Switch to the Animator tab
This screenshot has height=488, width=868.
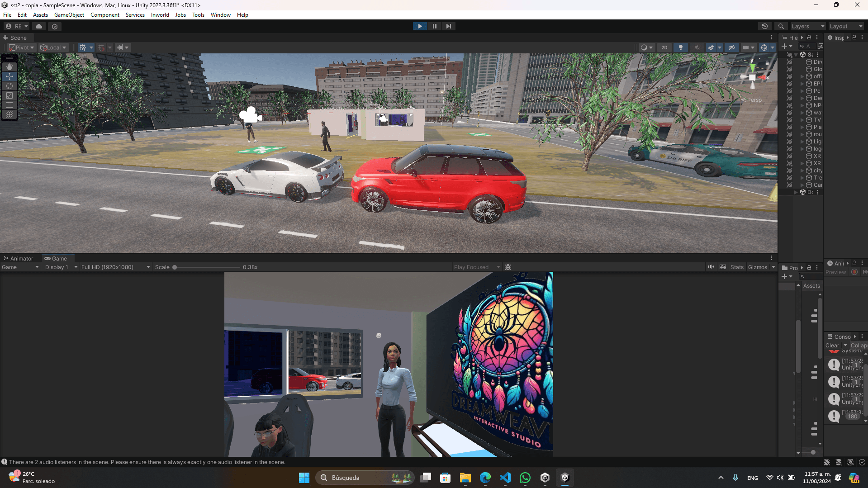(x=19, y=259)
